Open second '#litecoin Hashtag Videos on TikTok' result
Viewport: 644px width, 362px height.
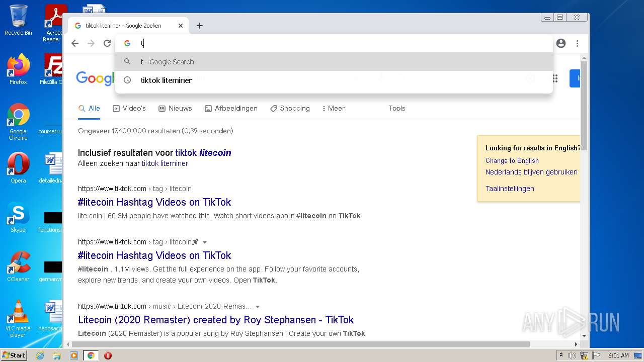point(154,255)
